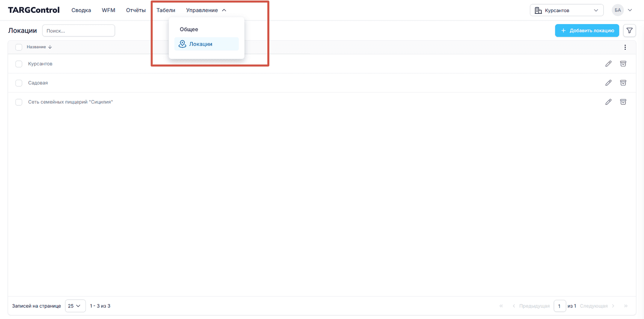Select the Курсантов row checkbox

coord(19,64)
